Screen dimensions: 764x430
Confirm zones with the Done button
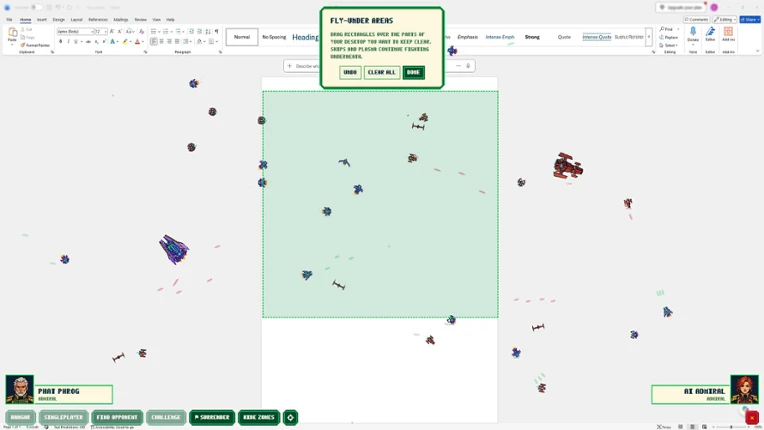413,73
